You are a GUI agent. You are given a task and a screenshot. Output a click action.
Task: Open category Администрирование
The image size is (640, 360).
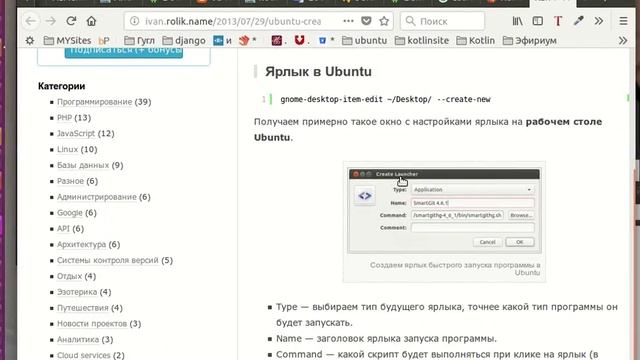97,197
